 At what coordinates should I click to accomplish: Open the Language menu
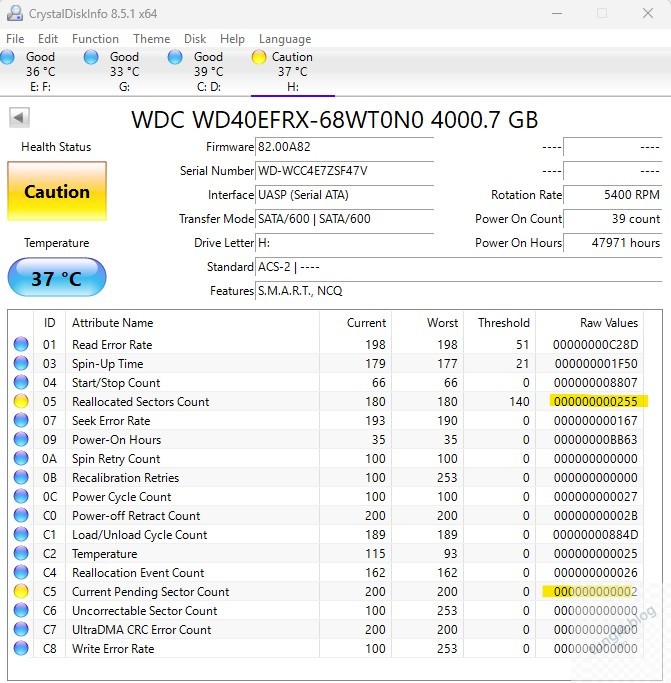[285, 39]
